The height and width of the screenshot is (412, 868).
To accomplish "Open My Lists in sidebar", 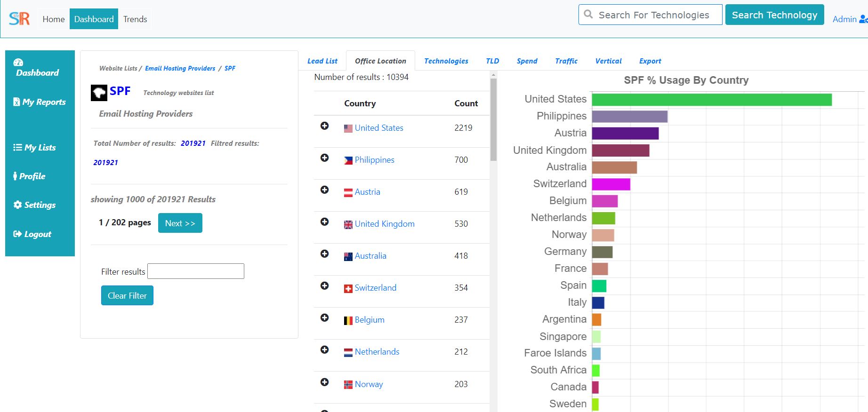I will click(34, 148).
